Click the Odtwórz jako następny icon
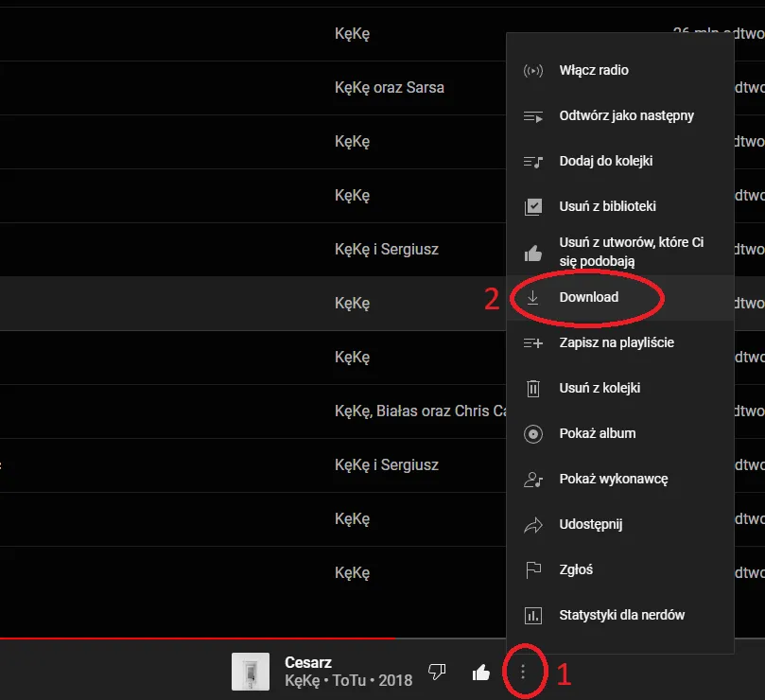 [532, 115]
